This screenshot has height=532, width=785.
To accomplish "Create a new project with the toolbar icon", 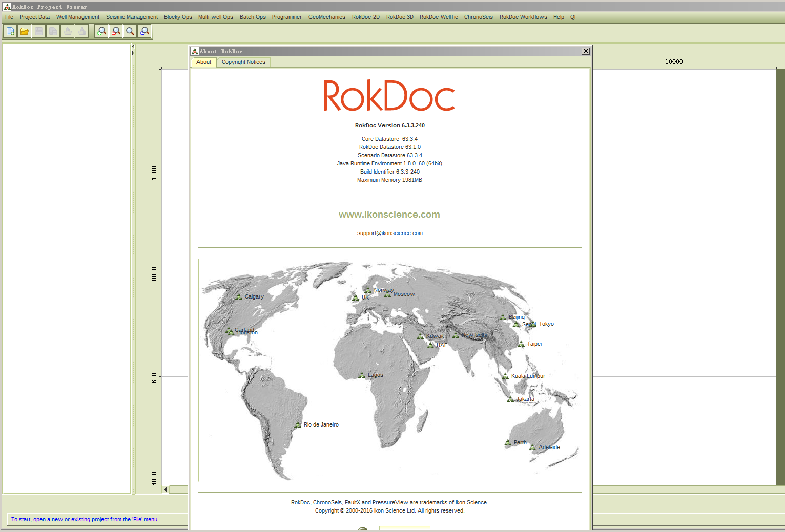I will [10, 31].
